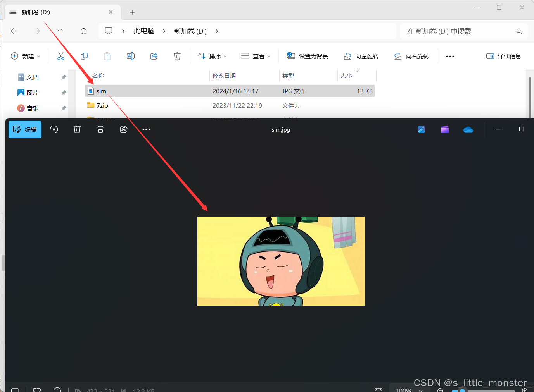Refresh the File Explorer view
This screenshot has width=534, height=392.
pyautogui.click(x=83, y=31)
